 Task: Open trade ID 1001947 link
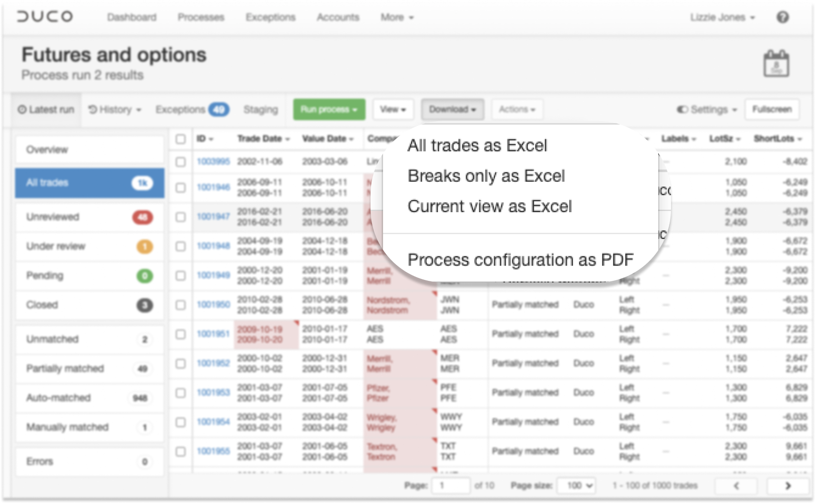pos(213,216)
